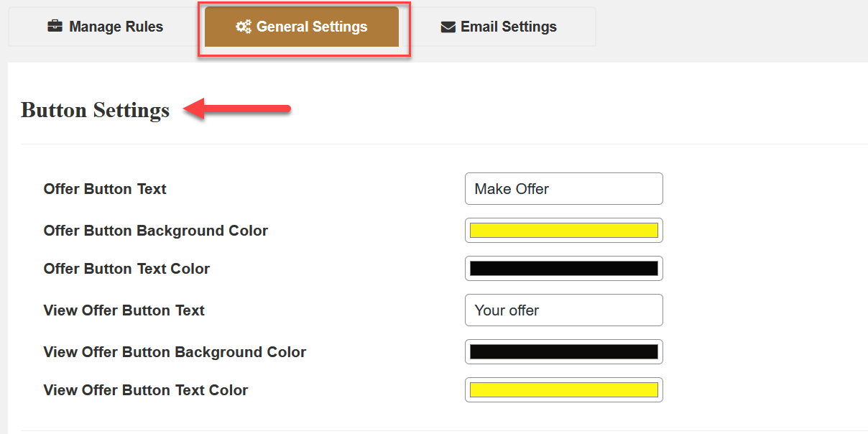Click the Offer Button Text Color label
The height and width of the screenshot is (434, 868).
pos(126,269)
